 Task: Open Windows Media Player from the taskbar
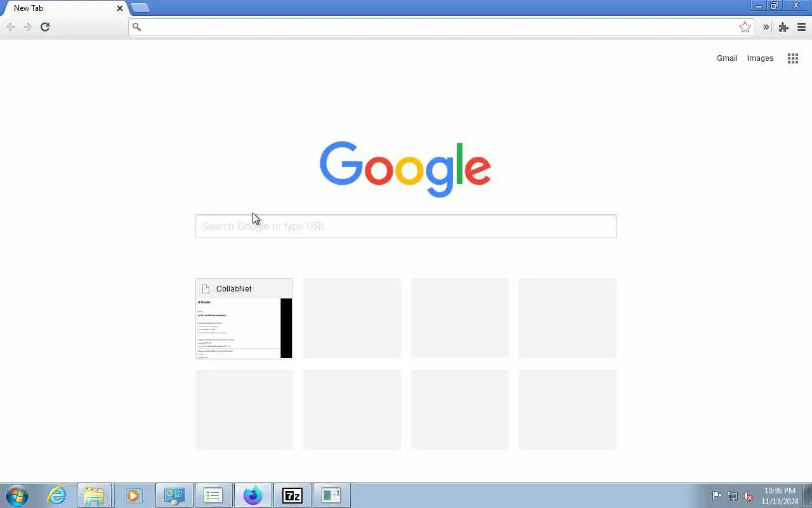tap(133, 495)
